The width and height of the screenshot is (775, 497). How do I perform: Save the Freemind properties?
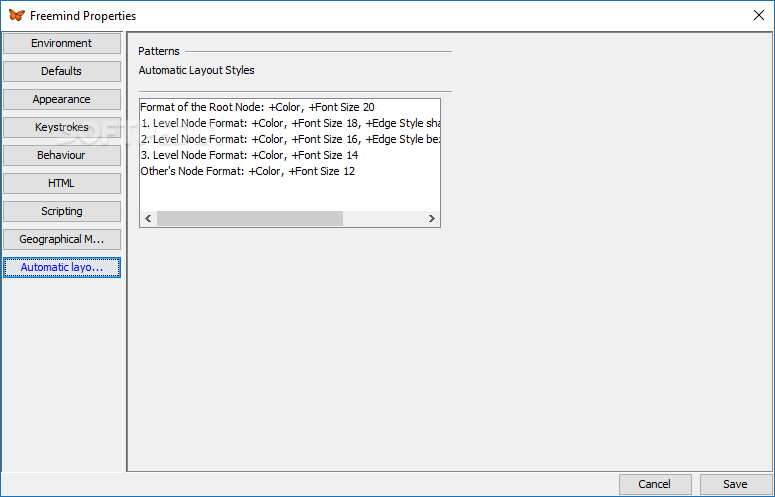pos(735,484)
